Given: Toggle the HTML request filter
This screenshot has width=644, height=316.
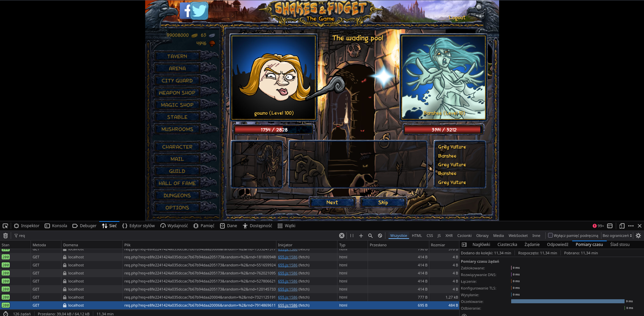Looking at the screenshot, I should (417, 236).
